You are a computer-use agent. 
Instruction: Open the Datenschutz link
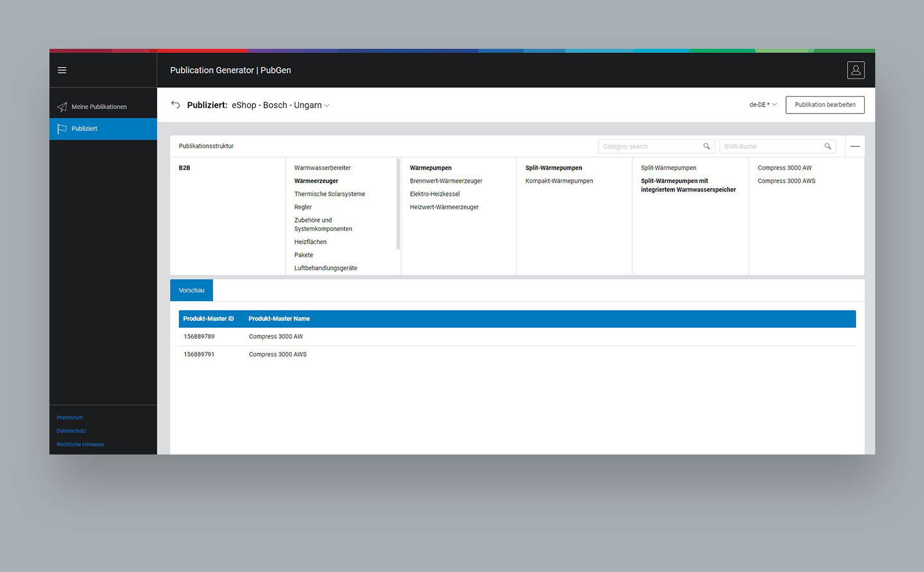(71, 431)
